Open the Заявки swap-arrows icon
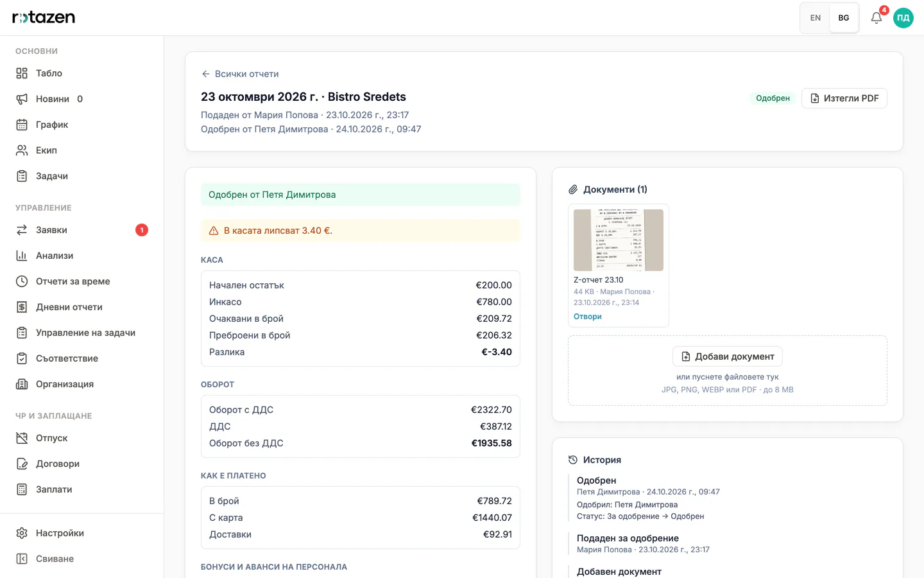 click(22, 230)
